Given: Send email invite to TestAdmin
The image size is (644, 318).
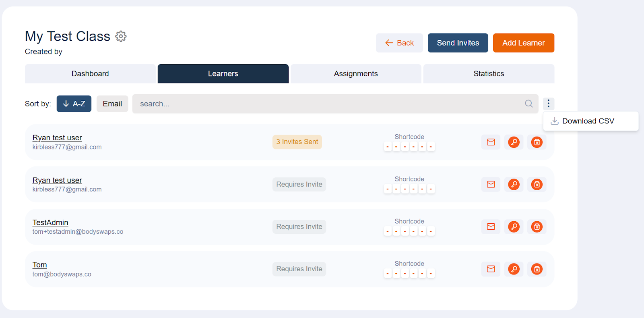Looking at the screenshot, I should [x=491, y=227].
